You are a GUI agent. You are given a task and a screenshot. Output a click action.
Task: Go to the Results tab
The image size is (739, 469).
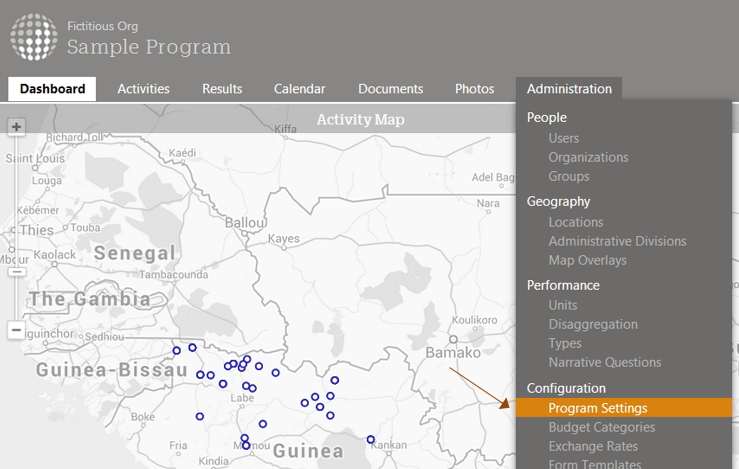(222, 89)
